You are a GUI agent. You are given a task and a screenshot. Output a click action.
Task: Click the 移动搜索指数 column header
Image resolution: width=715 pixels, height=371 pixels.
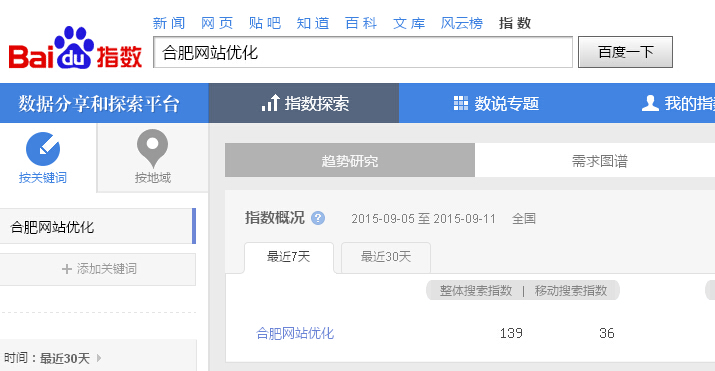tap(571, 291)
